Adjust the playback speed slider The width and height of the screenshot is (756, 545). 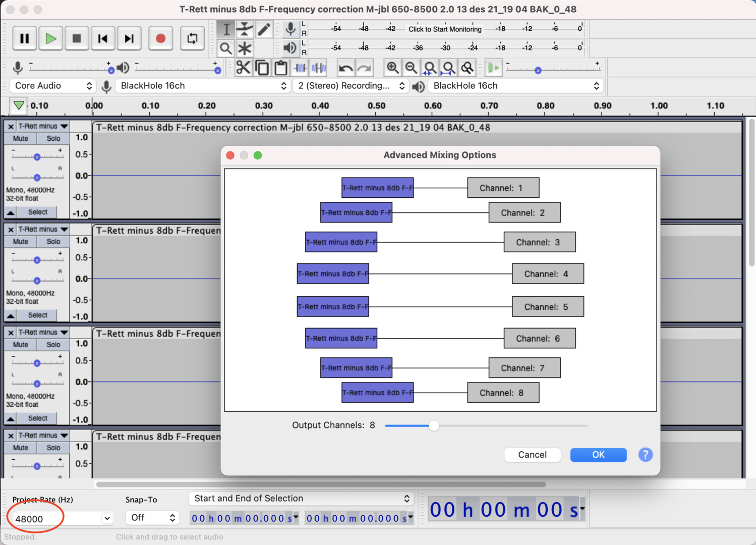(x=538, y=70)
